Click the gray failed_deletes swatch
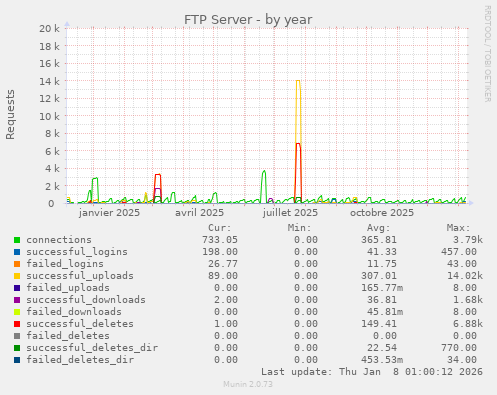 point(17,336)
